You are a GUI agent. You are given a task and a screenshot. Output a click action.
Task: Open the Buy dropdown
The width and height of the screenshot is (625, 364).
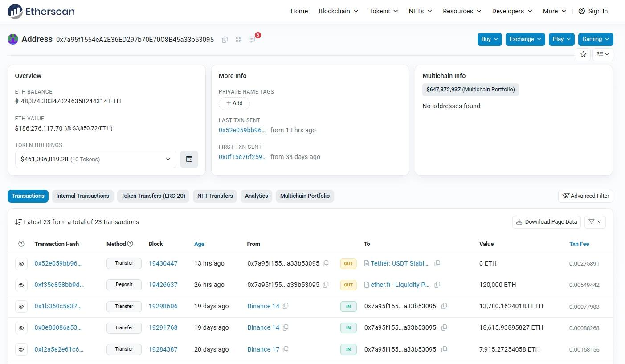click(490, 39)
